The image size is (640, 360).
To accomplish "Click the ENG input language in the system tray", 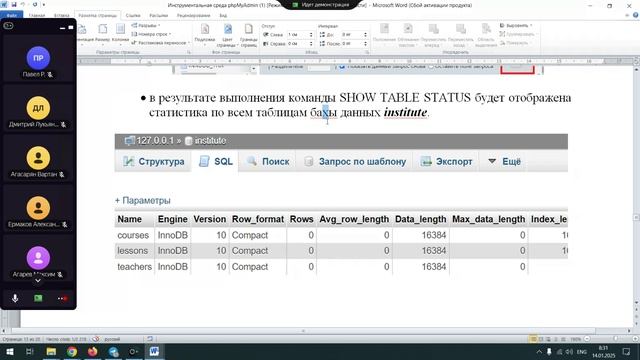I will click(582, 351).
